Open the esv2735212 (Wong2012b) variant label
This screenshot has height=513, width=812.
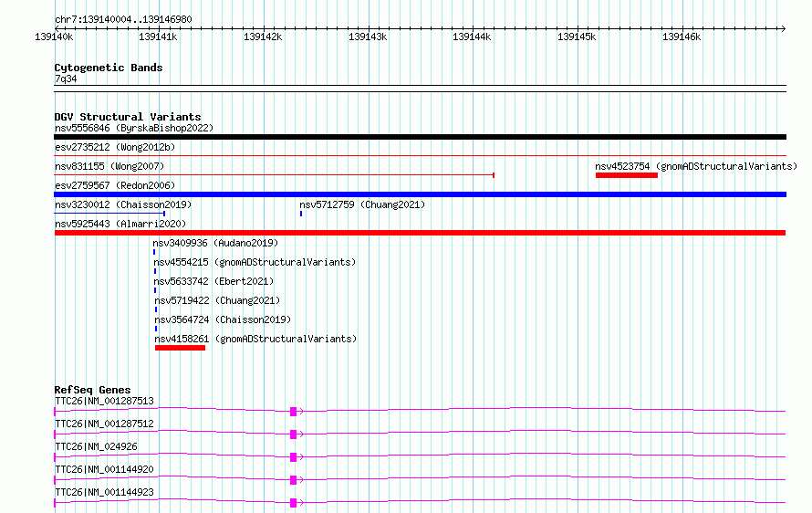115,147
